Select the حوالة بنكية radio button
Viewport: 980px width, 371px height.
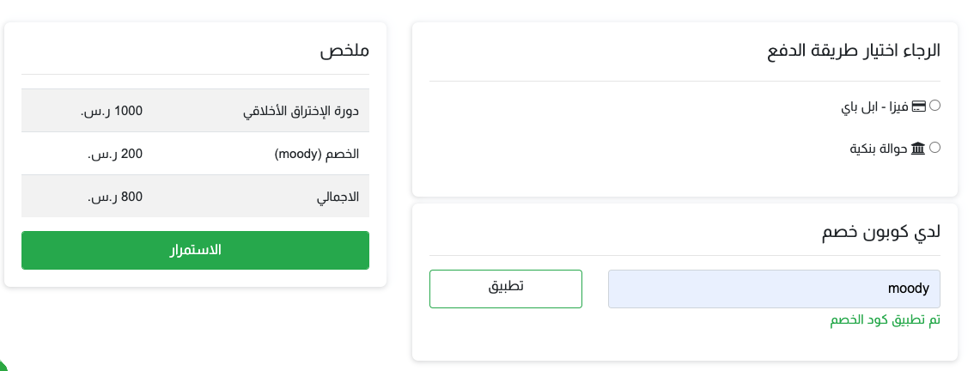935,148
